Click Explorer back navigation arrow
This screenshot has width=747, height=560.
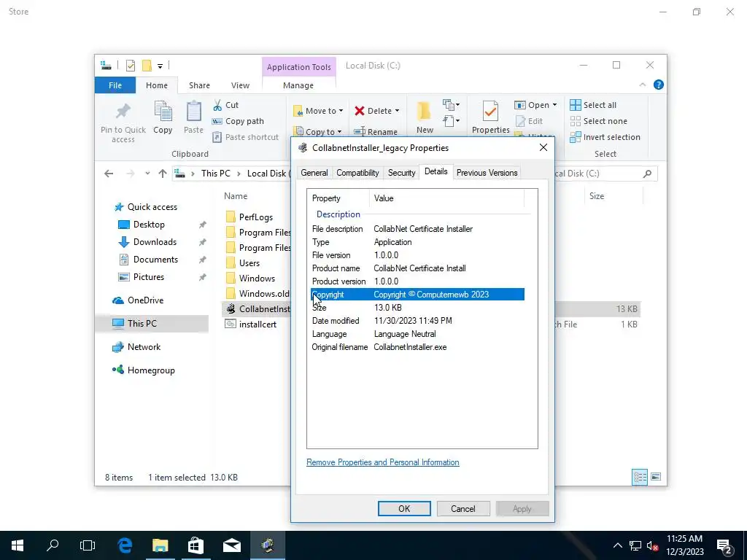[x=109, y=174]
